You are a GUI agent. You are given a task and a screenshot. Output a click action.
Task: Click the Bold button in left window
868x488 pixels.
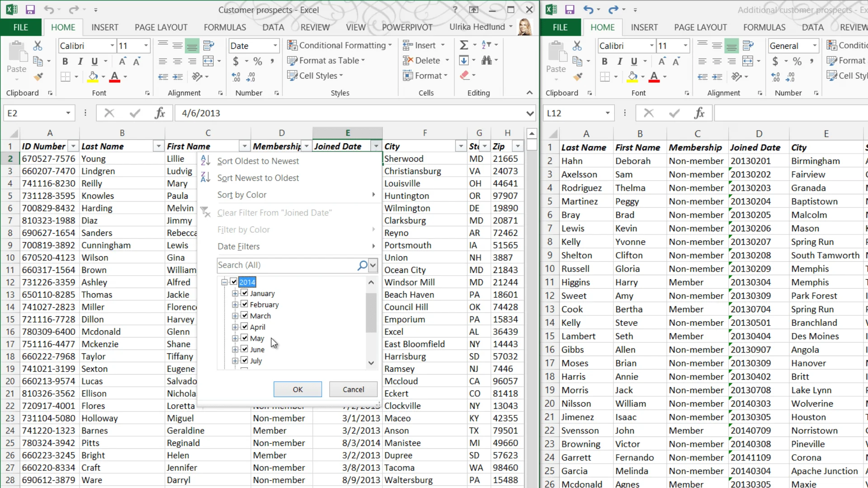pos(65,61)
